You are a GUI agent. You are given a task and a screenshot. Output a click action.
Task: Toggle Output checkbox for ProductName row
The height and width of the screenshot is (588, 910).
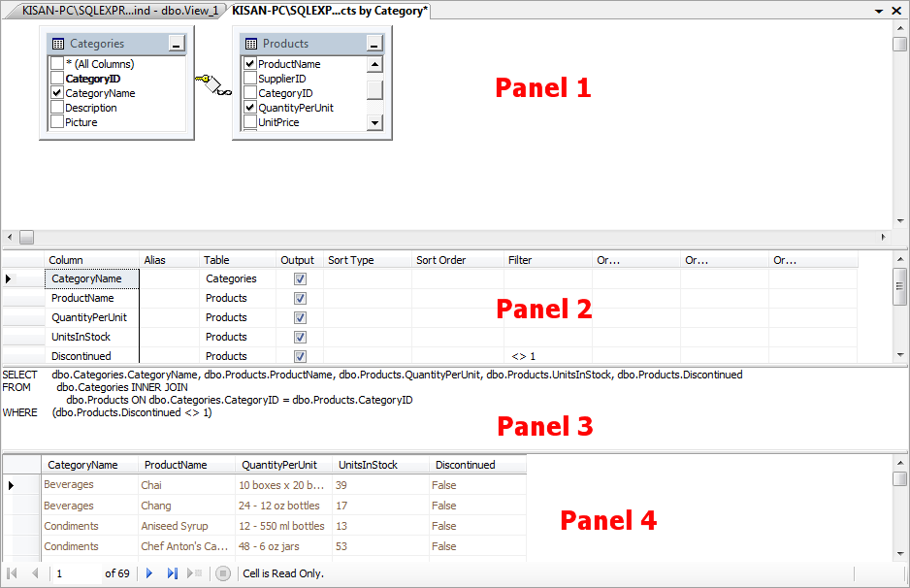[300, 298]
